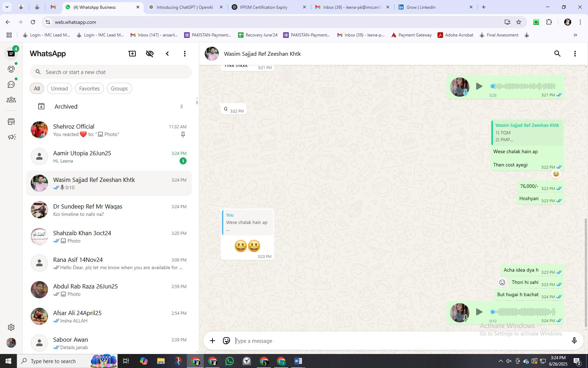
Task: Play the 0:28 voice message
Action: pos(479,86)
